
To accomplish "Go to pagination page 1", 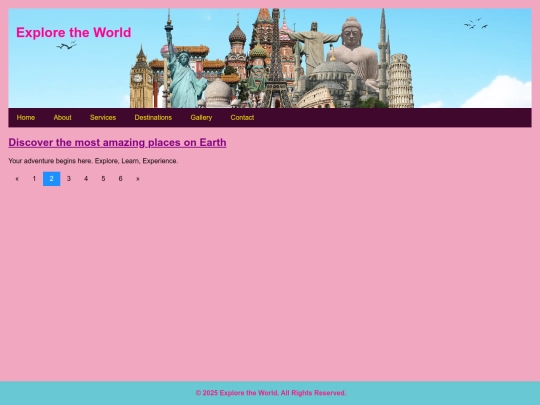I will [x=34, y=179].
